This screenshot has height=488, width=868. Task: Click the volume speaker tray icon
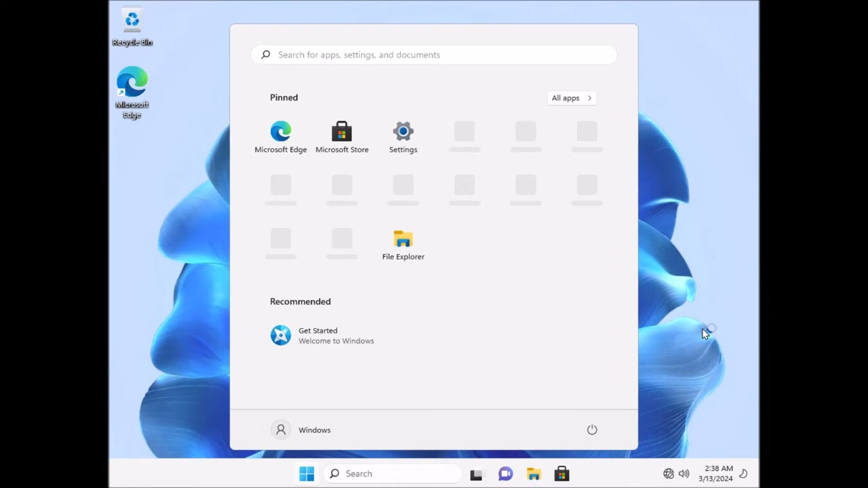[x=684, y=474]
